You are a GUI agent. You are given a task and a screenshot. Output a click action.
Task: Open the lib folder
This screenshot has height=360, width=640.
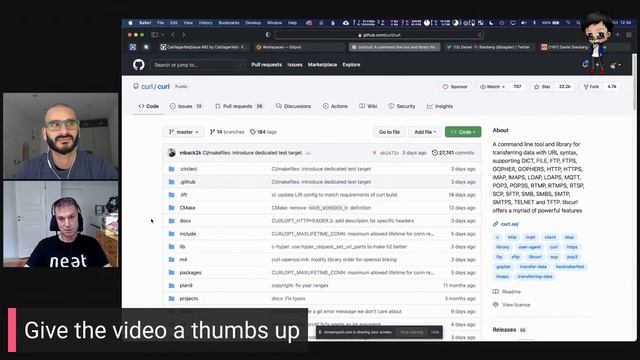tap(182, 247)
